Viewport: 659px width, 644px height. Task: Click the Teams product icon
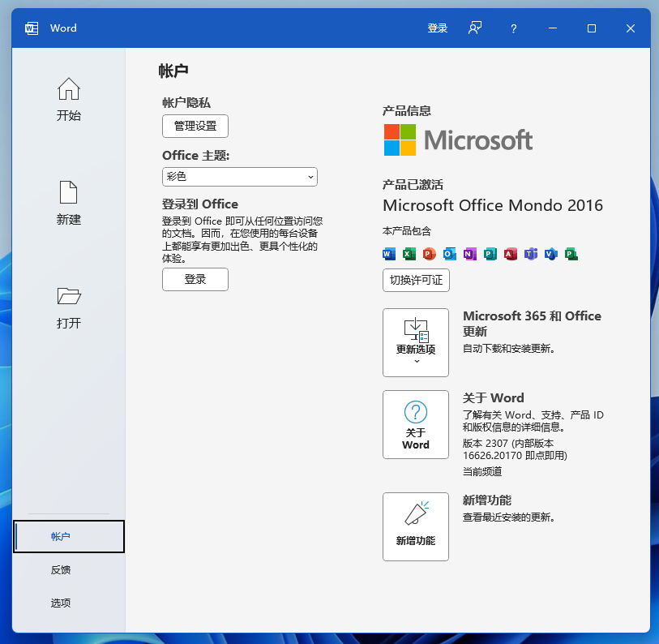click(x=531, y=254)
